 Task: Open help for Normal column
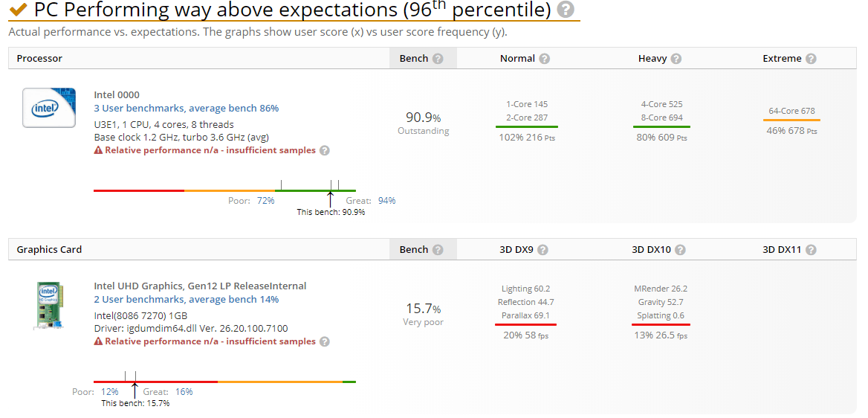(545, 59)
